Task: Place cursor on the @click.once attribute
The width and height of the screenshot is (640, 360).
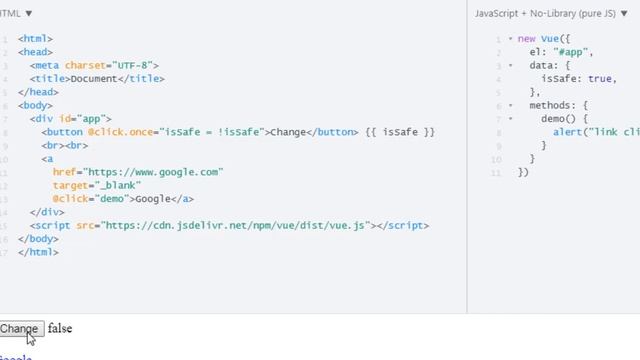Action: point(120,132)
